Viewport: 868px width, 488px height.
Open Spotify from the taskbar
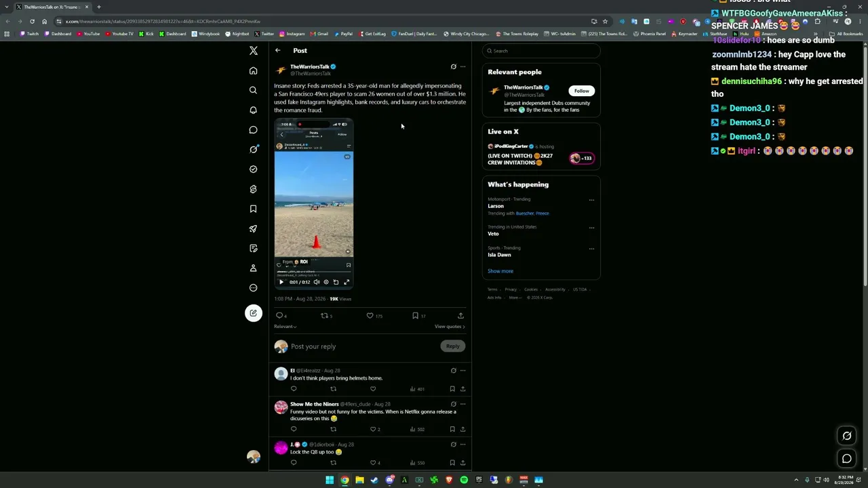(464, 480)
